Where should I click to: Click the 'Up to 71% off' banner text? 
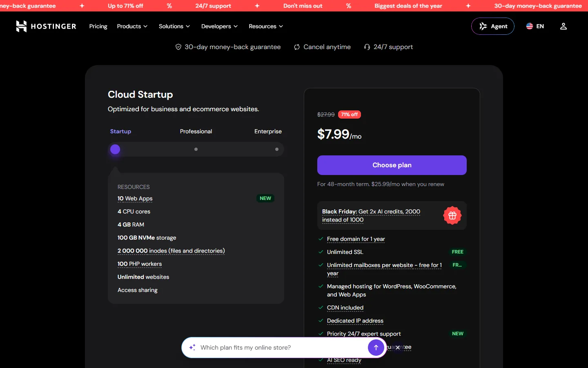(x=125, y=6)
